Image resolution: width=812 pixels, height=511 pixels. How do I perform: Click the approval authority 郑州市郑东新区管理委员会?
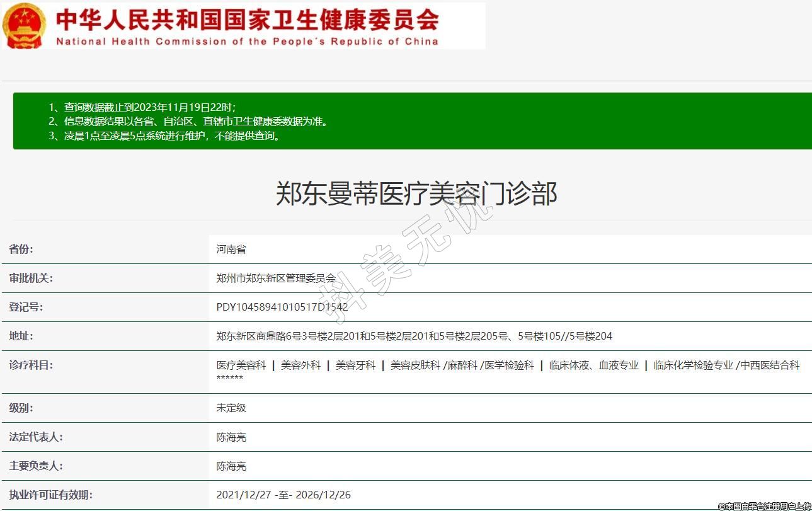point(276,278)
